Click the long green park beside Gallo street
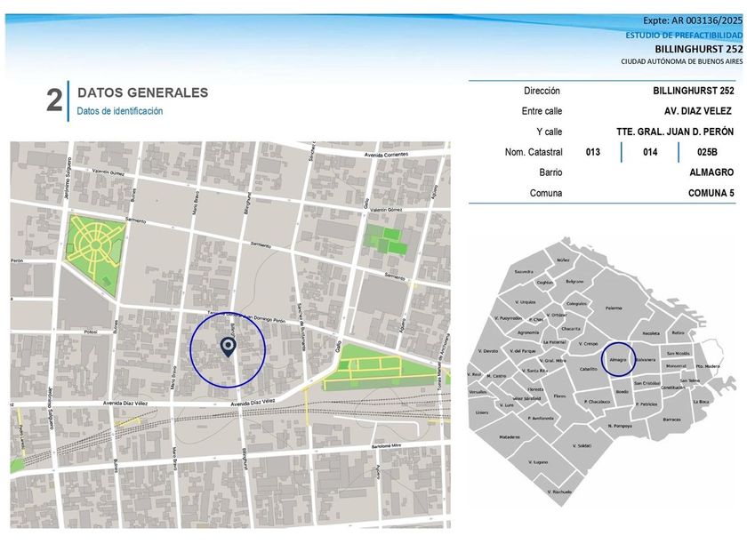The image size is (747, 560). click(381, 367)
